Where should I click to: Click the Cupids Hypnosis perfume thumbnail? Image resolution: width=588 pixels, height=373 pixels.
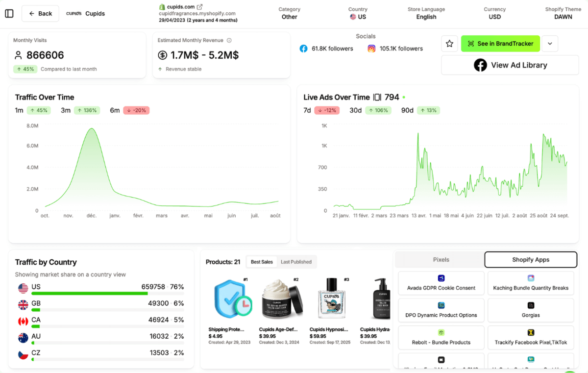(332, 299)
